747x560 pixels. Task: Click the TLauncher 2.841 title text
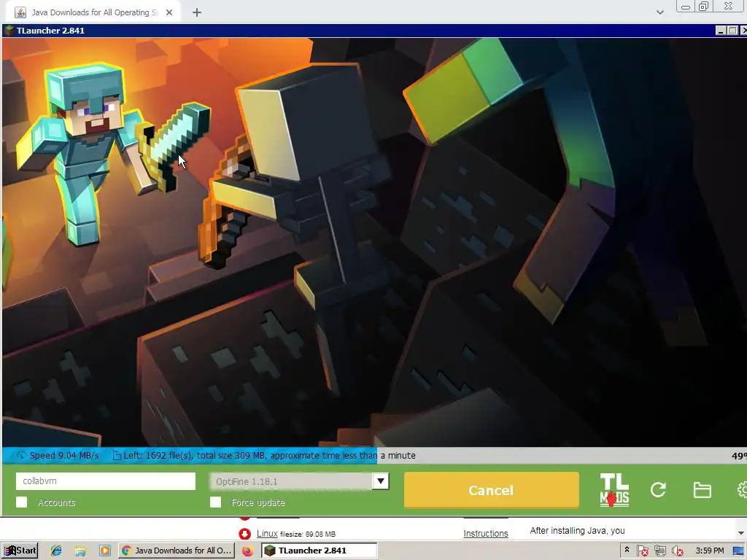tap(50, 31)
